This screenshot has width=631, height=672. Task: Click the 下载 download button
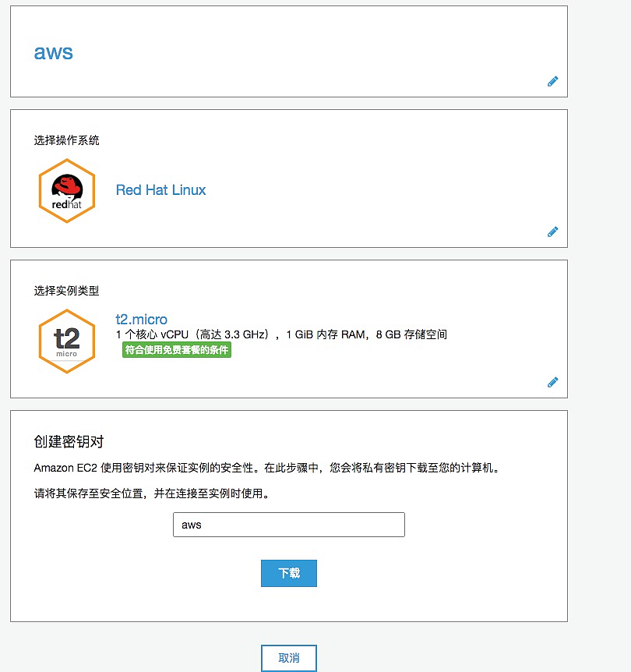[x=288, y=573]
